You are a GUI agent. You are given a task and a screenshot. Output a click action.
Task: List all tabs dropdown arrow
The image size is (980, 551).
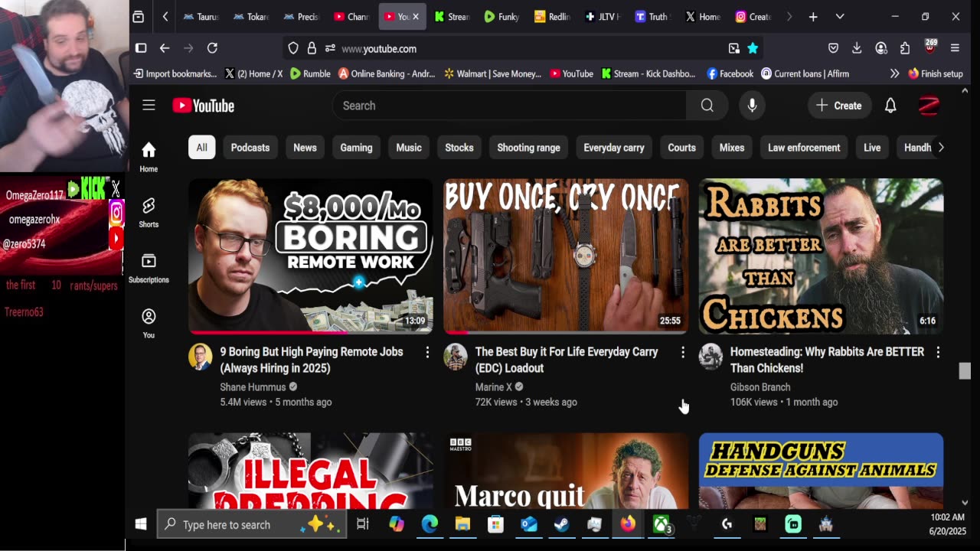[840, 16]
